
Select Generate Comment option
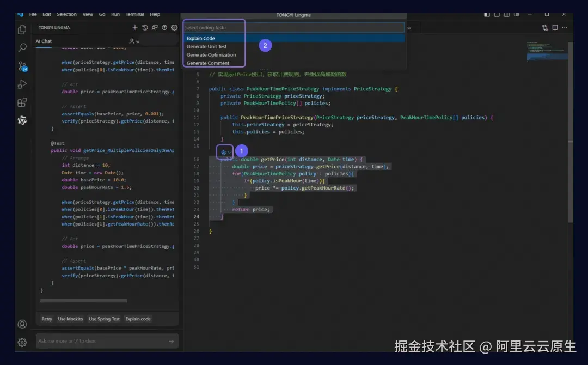pos(295,63)
